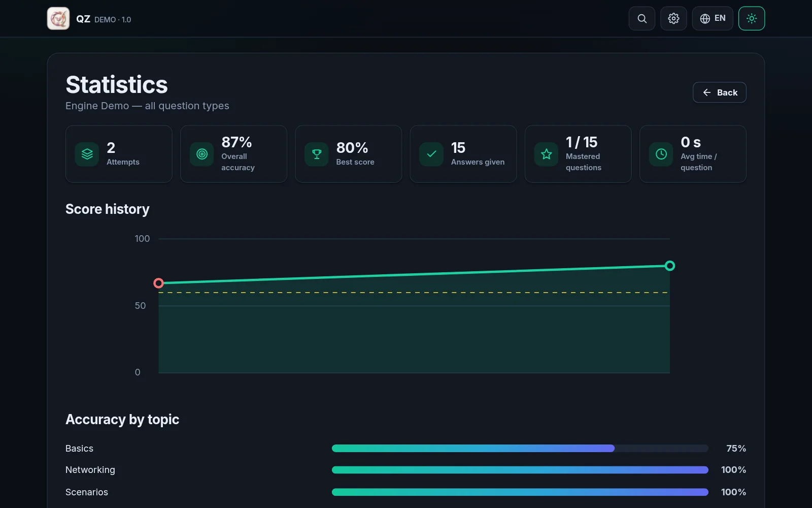Click the "Attempts" card label
812x508 pixels.
pos(123,162)
